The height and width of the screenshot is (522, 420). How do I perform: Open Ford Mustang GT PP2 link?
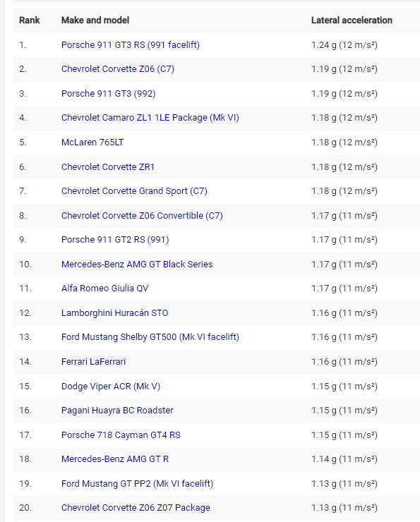click(137, 484)
